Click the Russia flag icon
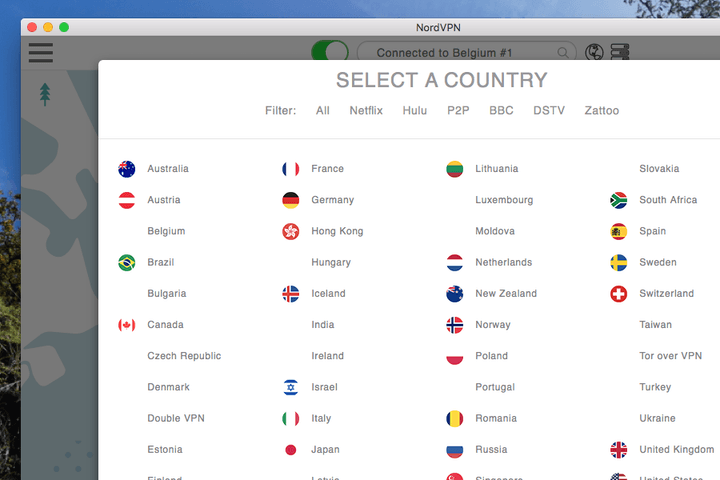720x480 pixels. tap(455, 450)
